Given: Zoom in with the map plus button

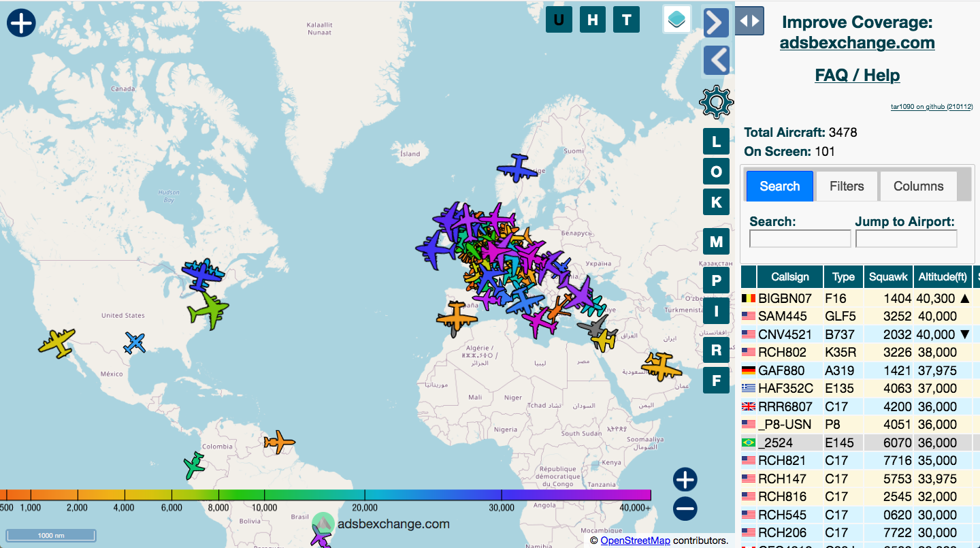Looking at the screenshot, I should (x=685, y=480).
